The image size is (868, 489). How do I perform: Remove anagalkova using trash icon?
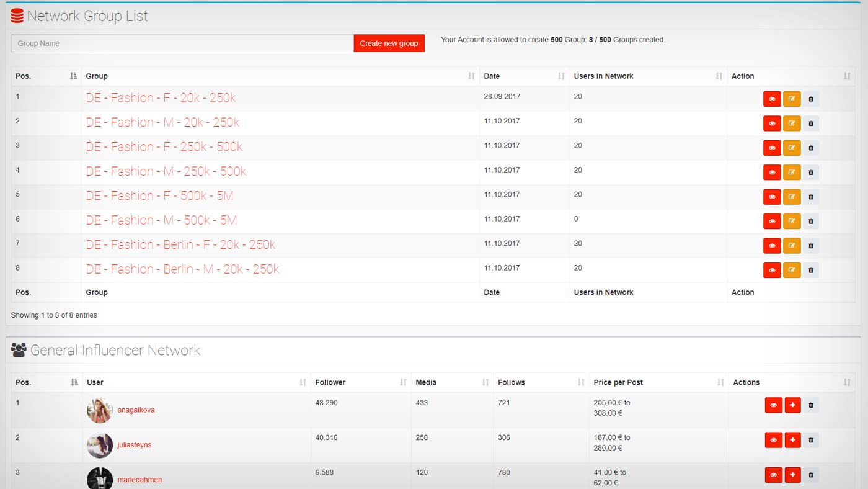coord(811,406)
